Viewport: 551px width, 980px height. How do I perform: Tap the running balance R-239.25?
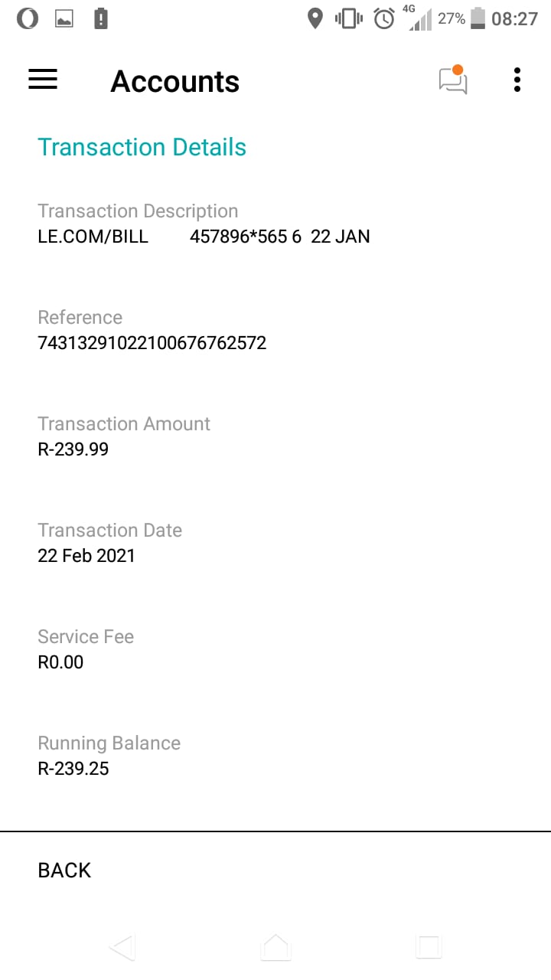point(73,769)
